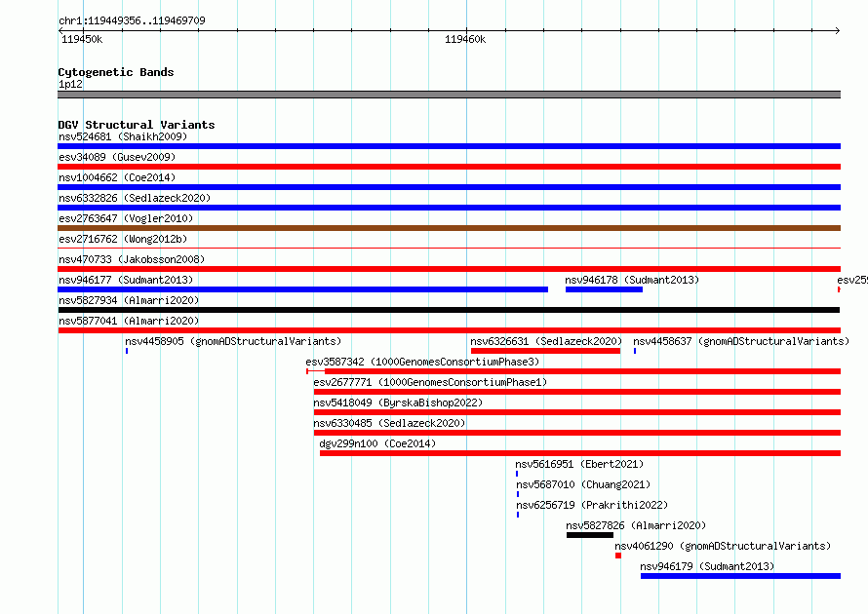Click the 119450k ruler tick label
The image size is (868, 614).
tap(82, 39)
